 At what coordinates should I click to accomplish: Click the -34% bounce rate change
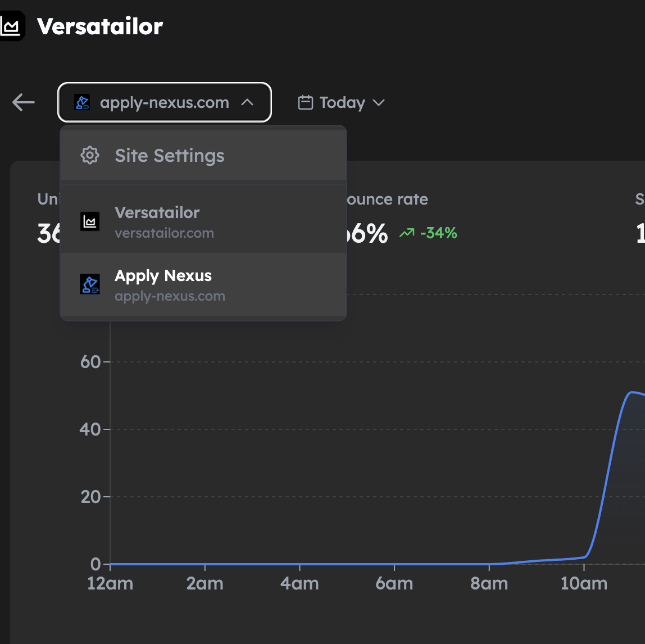pyautogui.click(x=438, y=233)
